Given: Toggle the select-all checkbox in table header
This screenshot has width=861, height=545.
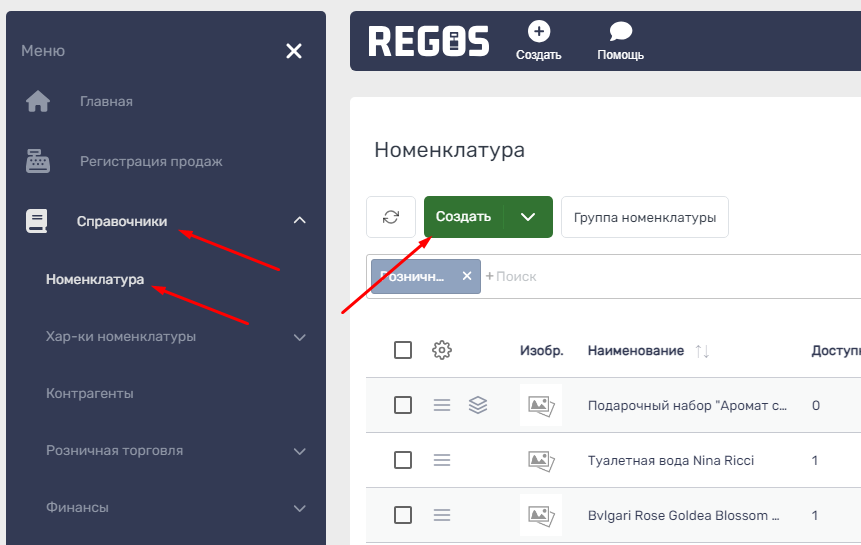Looking at the screenshot, I should [x=403, y=350].
